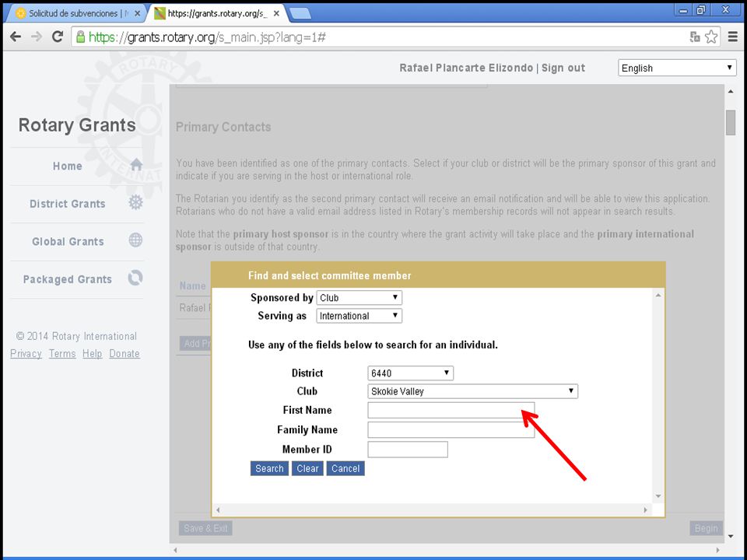Open Home in the sidebar menu
Screen dimensions: 747x560
68,166
